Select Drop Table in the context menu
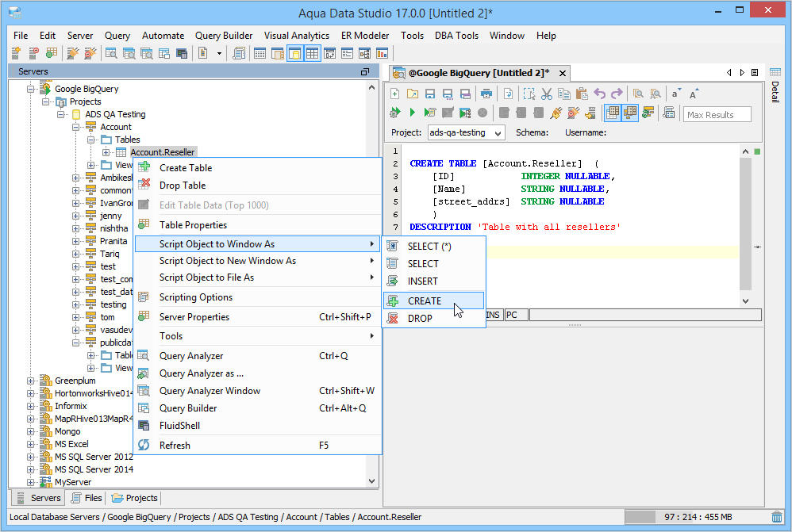792x532 pixels. click(258, 186)
